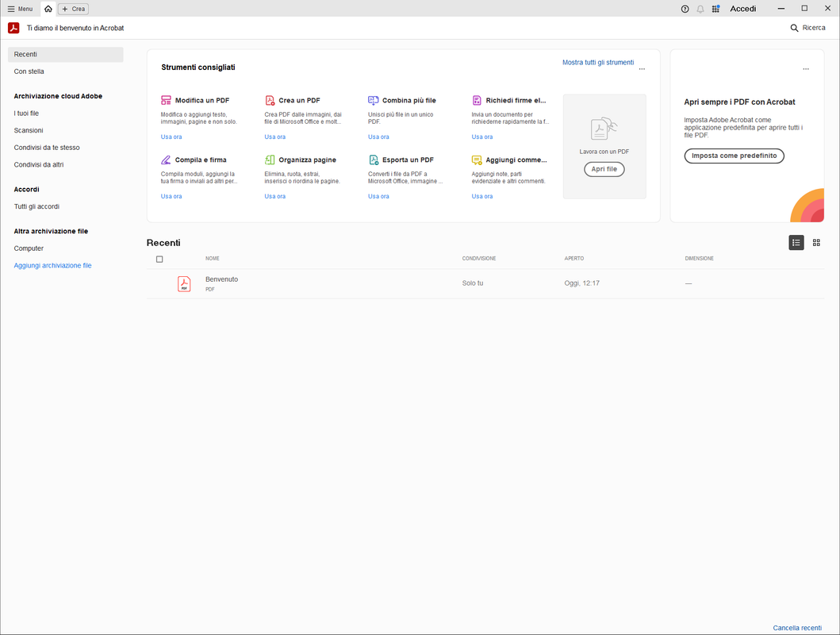Click the Organizza pagine icon
The width and height of the screenshot is (840, 635).
click(270, 160)
